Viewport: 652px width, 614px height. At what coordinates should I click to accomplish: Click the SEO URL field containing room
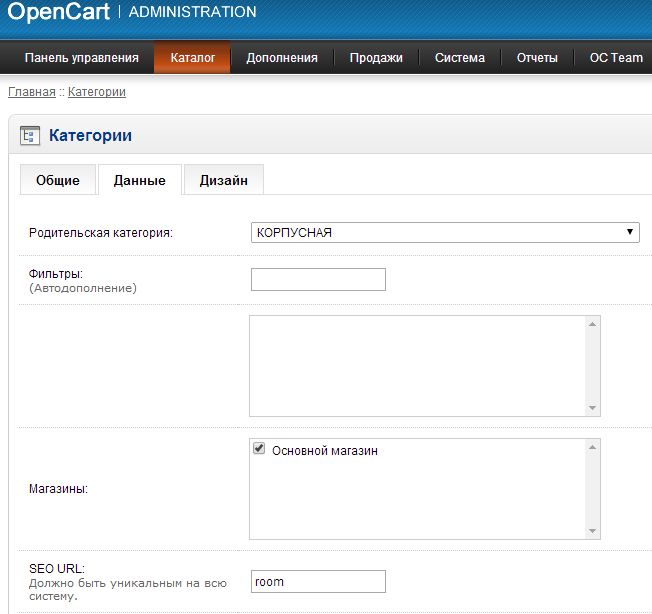click(318, 581)
